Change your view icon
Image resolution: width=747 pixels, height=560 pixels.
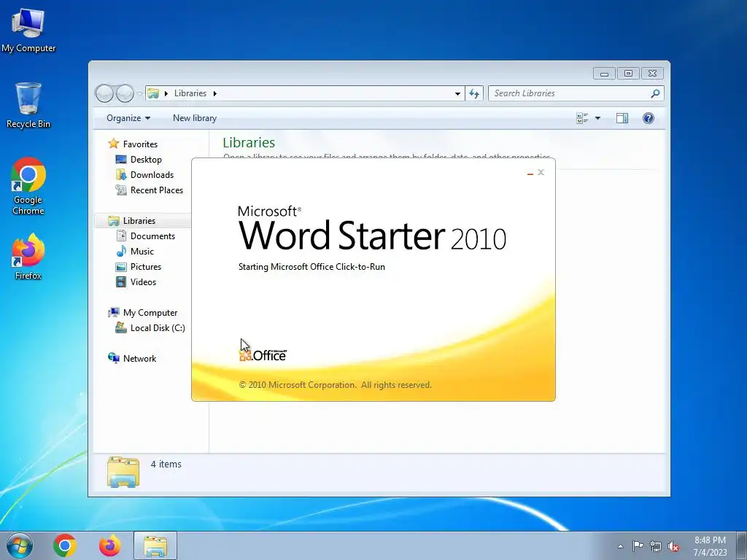click(x=582, y=118)
